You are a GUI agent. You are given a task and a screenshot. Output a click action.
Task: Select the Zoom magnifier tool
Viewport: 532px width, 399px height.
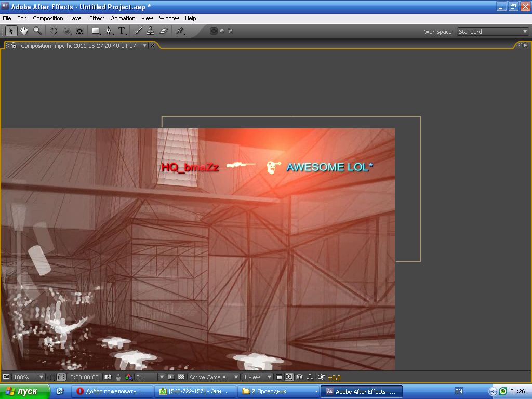tap(37, 31)
